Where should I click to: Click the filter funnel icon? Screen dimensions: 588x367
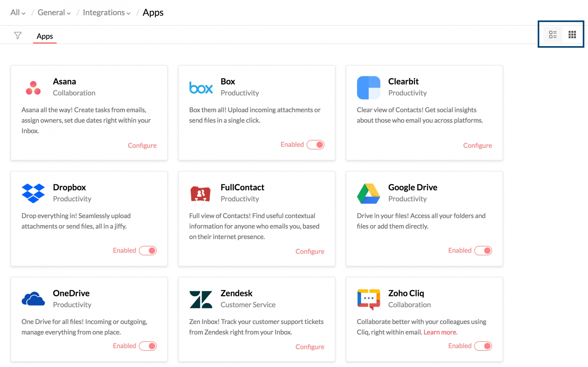(x=18, y=36)
